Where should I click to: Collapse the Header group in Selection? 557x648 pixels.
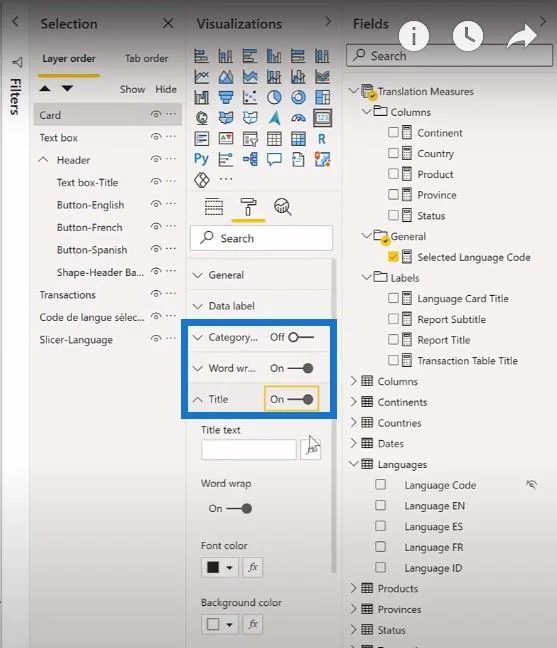[43, 160]
